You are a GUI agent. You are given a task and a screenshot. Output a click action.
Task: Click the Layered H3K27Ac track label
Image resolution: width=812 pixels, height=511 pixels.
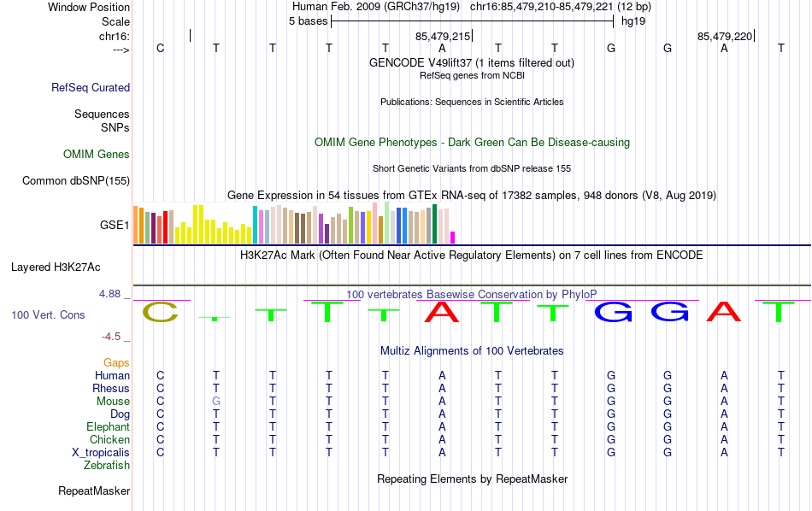(56, 267)
